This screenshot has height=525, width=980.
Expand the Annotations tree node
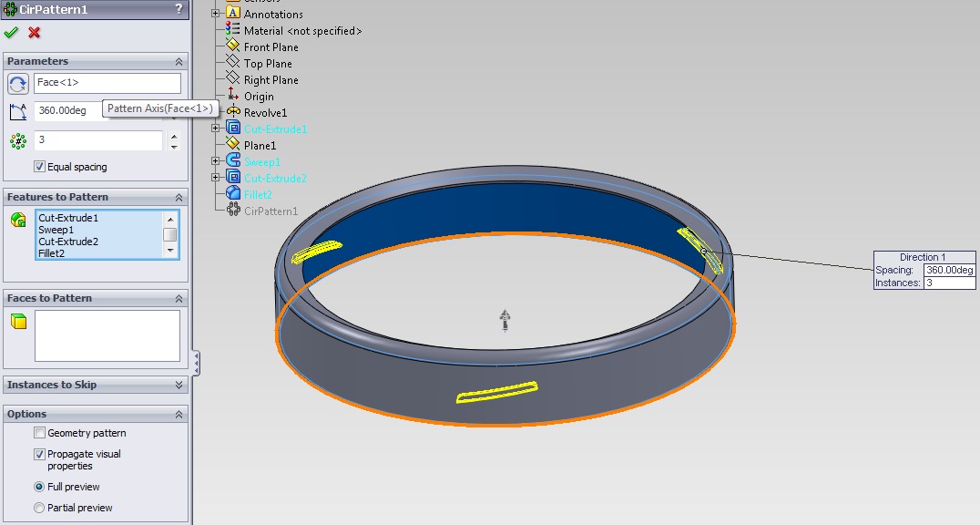[x=216, y=13]
